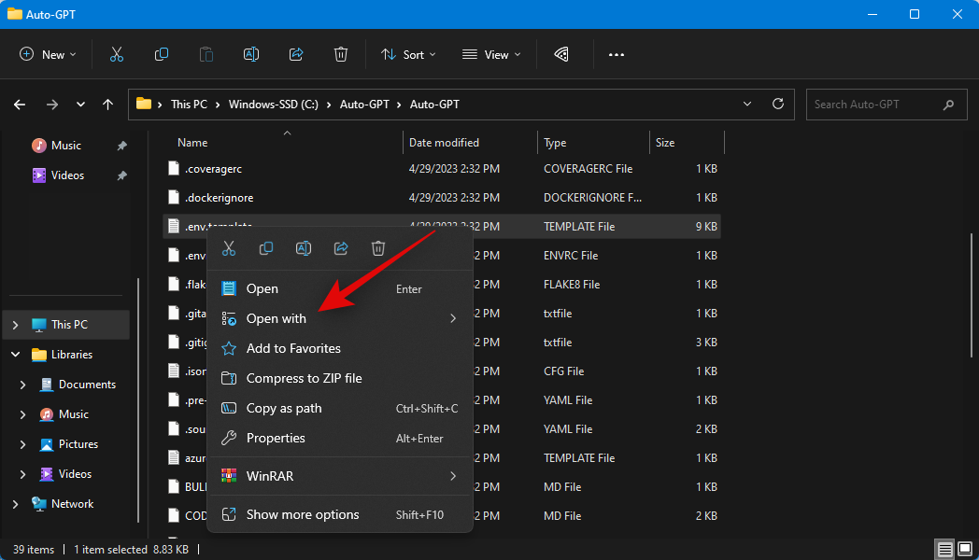Open the Sort dropdown menu
The width and height of the screenshot is (979, 560).
click(x=408, y=54)
